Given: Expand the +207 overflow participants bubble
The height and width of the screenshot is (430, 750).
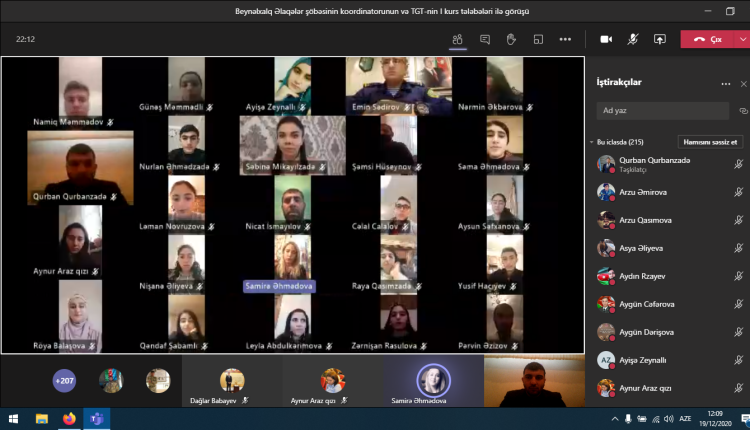Looking at the screenshot, I should tap(64, 380).
